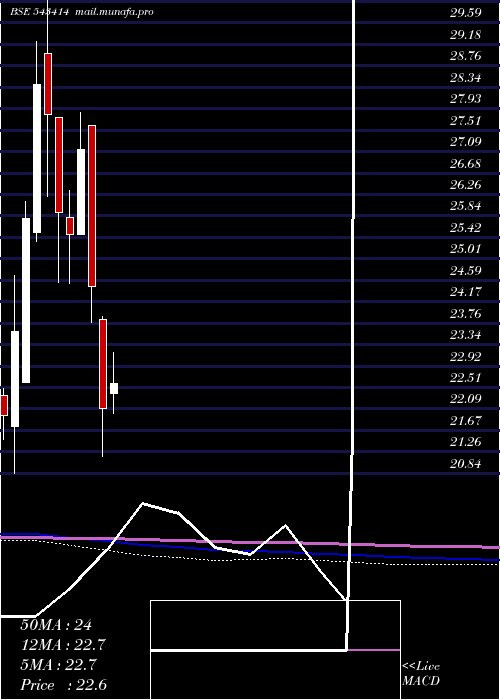This screenshot has width=500, height=700.
Task: Select the 24.59 axis label
Action: pos(466,271)
